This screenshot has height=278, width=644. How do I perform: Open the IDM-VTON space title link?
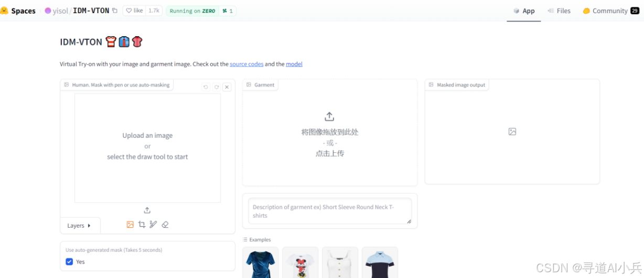91,10
